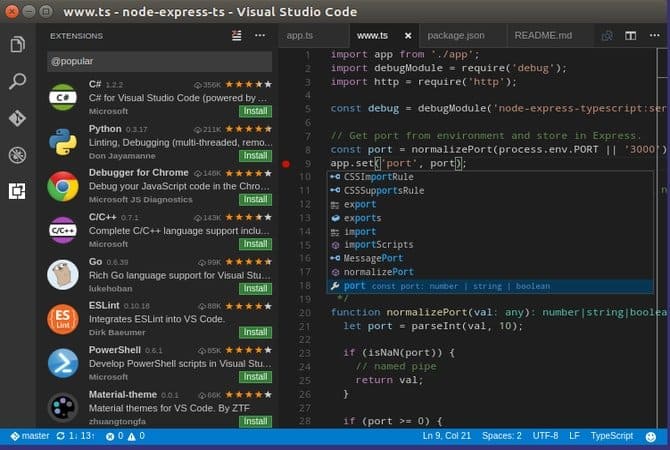Image resolution: width=670 pixels, height=450 pixels.
Task: Select importScripts in autocomplete list
Action: click(490, 245)
